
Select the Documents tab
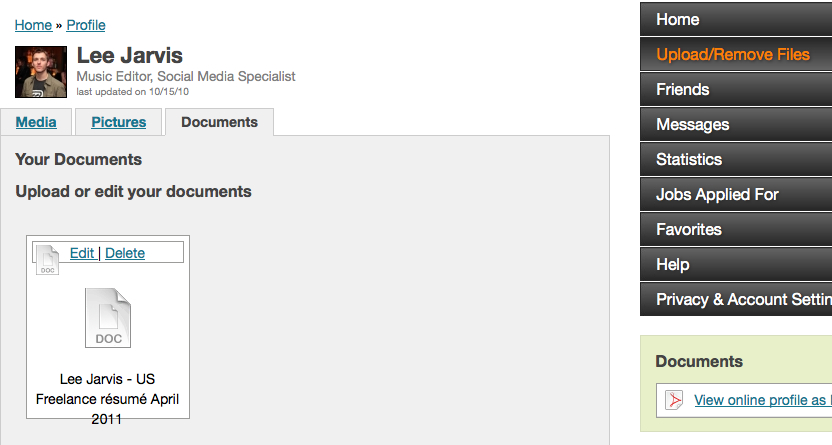(x=220, y=122)
